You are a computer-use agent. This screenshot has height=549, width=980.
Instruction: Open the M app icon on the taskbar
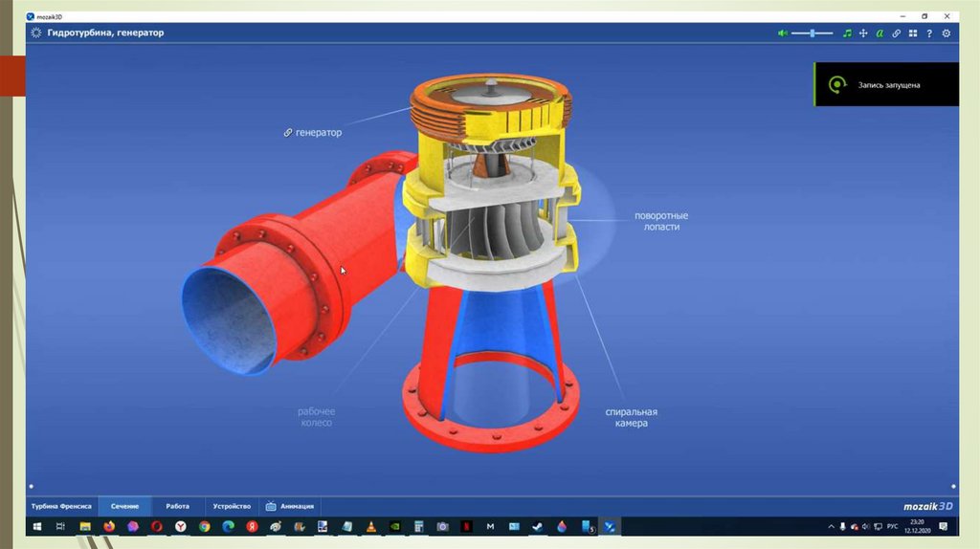point(490,526)
